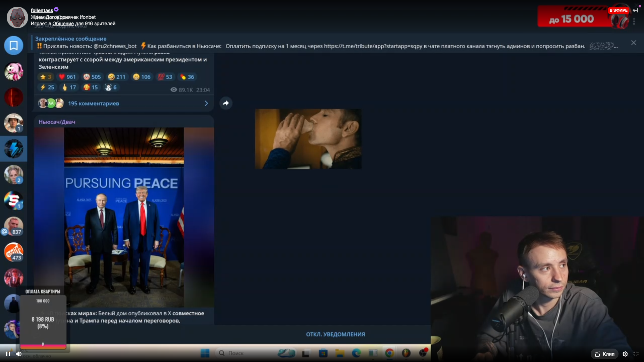The height and width of the screenshot is (362, 644).
Task: Mute the stream volume
Action: pyautogui.click(x=19, y=354)
